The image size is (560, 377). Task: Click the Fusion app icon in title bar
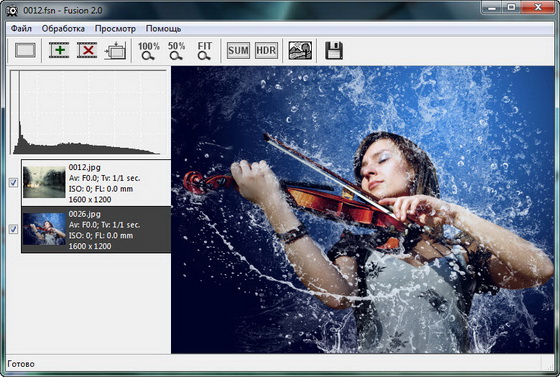coord(12,10)
